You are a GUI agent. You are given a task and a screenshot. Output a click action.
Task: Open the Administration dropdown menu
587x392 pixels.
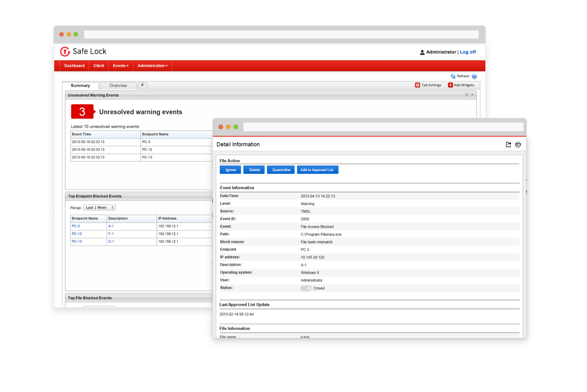pyautogui.click(x=153, y=66)
